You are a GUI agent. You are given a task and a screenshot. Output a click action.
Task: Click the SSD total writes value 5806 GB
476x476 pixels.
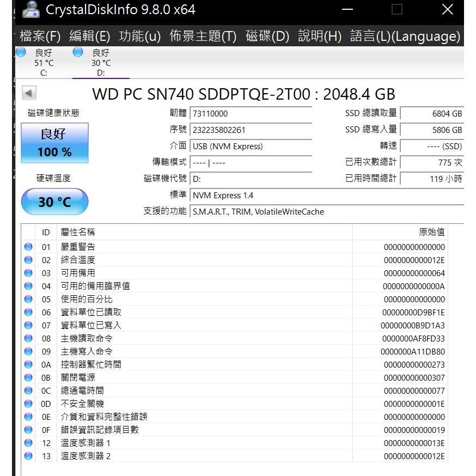(x=432, y=130)
